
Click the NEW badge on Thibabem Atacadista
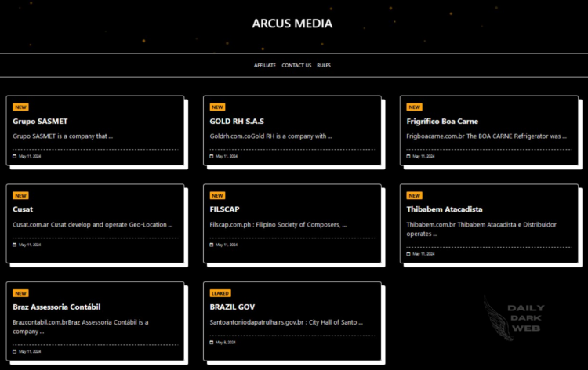[415, 196]
